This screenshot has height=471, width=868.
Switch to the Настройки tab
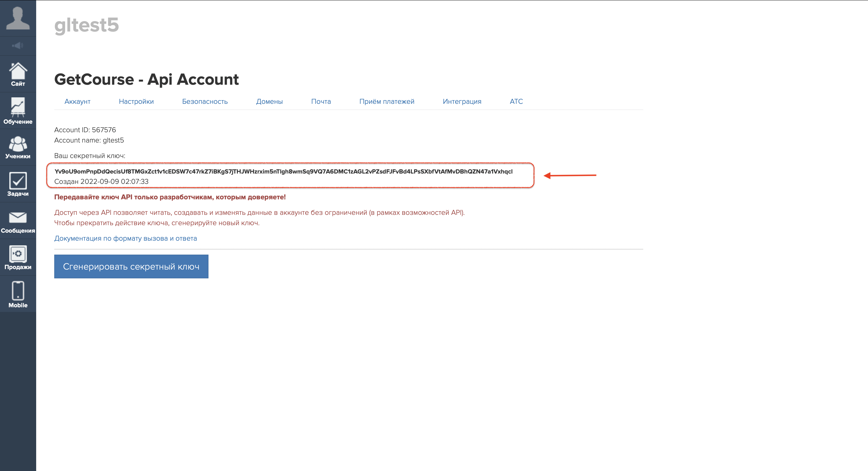136,101
